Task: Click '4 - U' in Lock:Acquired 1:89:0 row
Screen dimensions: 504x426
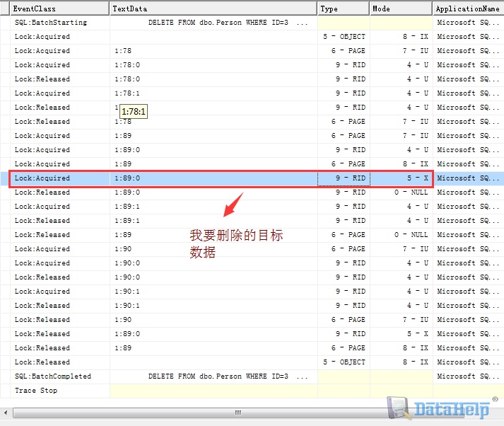Action: [417, 150]
